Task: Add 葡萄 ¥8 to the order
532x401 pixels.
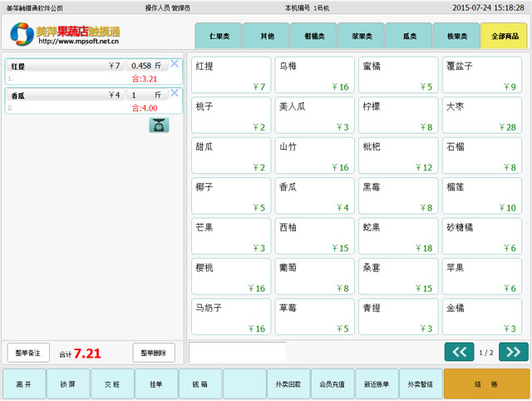Action: 314,277
